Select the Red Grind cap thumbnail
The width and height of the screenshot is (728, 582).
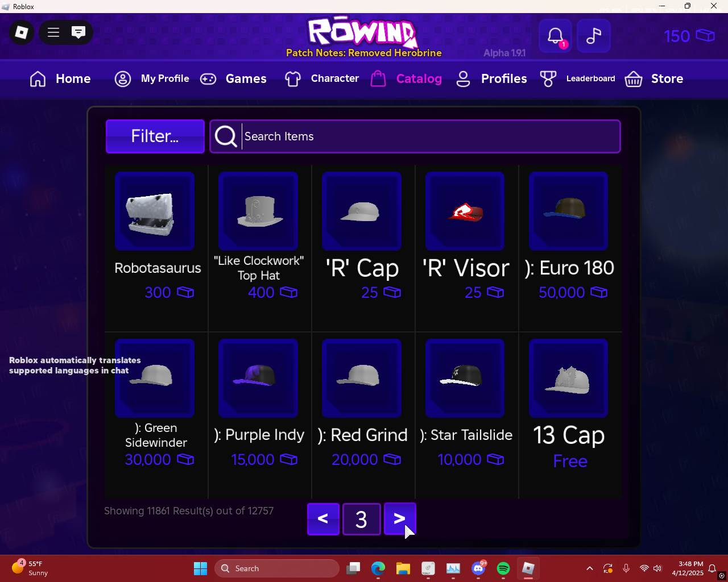362,379
